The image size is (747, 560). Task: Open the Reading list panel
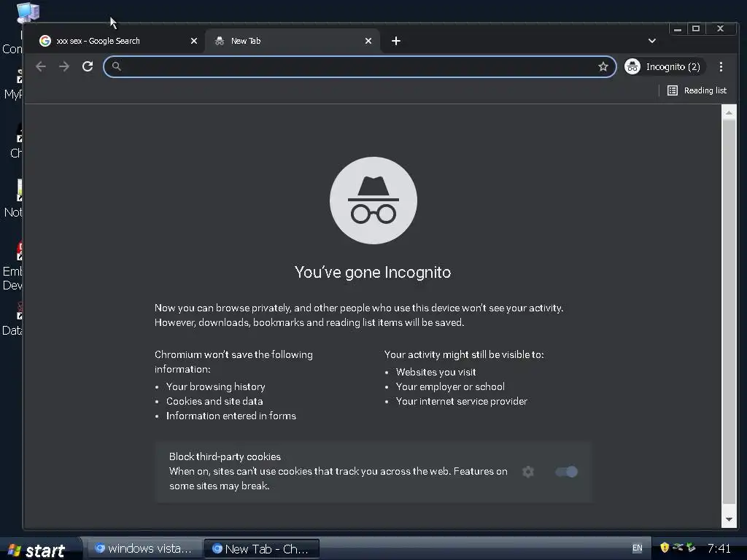(x=697, y=90)
